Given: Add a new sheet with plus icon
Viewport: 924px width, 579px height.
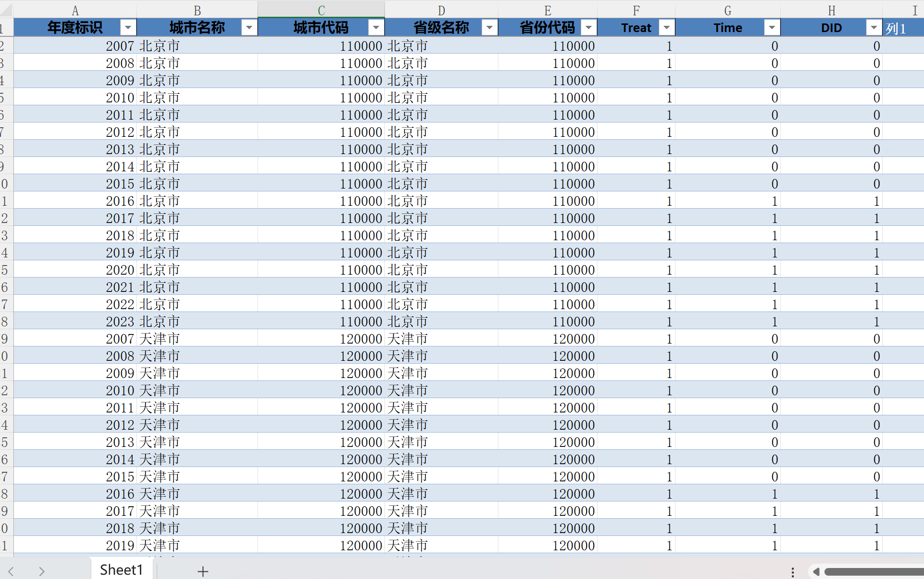Looking at the screenshot, I should click(x=203, y=571).
